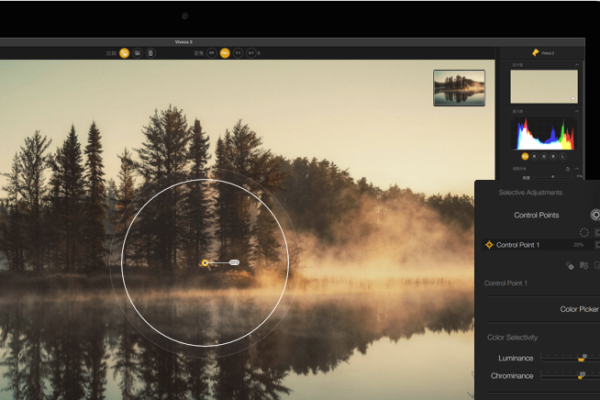
Task: Select the active single-image compare view button
Action: (x=124, y=53)
